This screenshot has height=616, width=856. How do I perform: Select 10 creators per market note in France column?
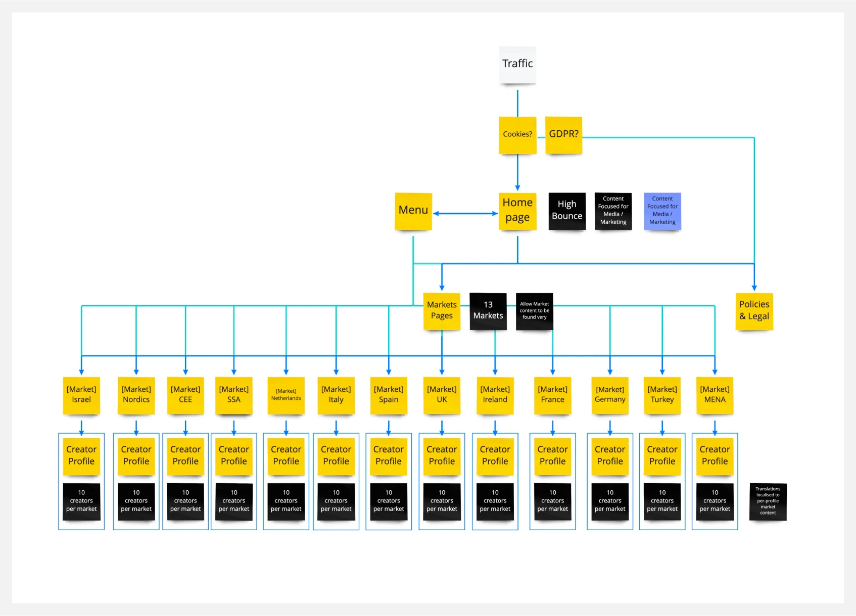point(553,502)
